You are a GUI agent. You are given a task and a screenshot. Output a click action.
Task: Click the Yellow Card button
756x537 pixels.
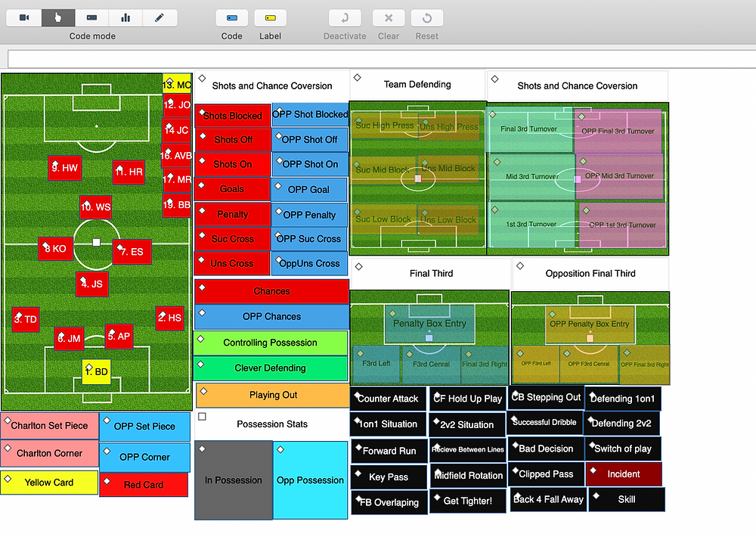tap(49, 483)
